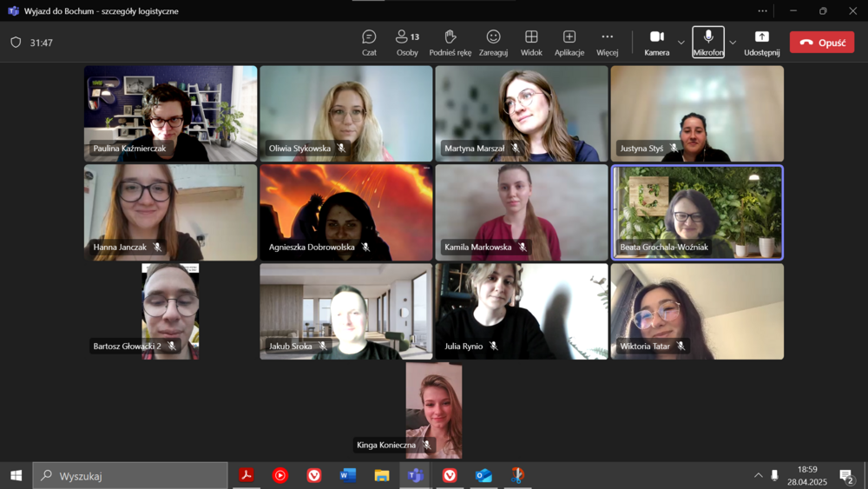Click the Wyszukaj taskbar search box
The width and height of the screenshot is (868, 489).
[130, 475]
